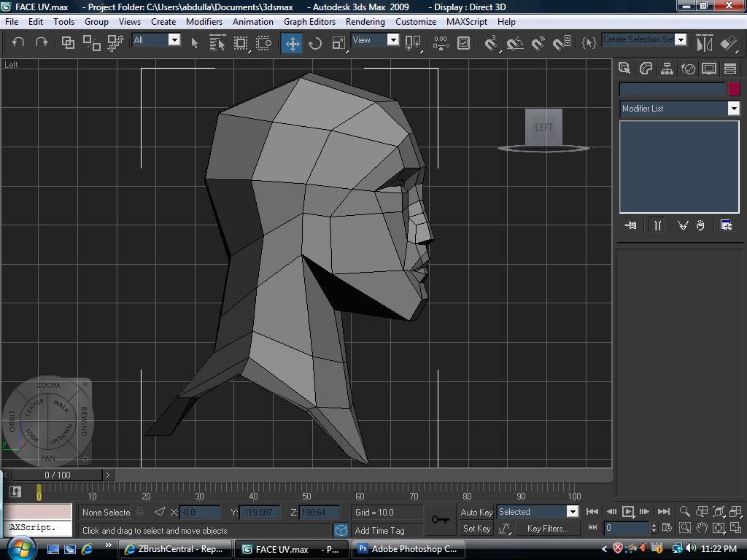Select the Select and Link tool

coord(68,43)
